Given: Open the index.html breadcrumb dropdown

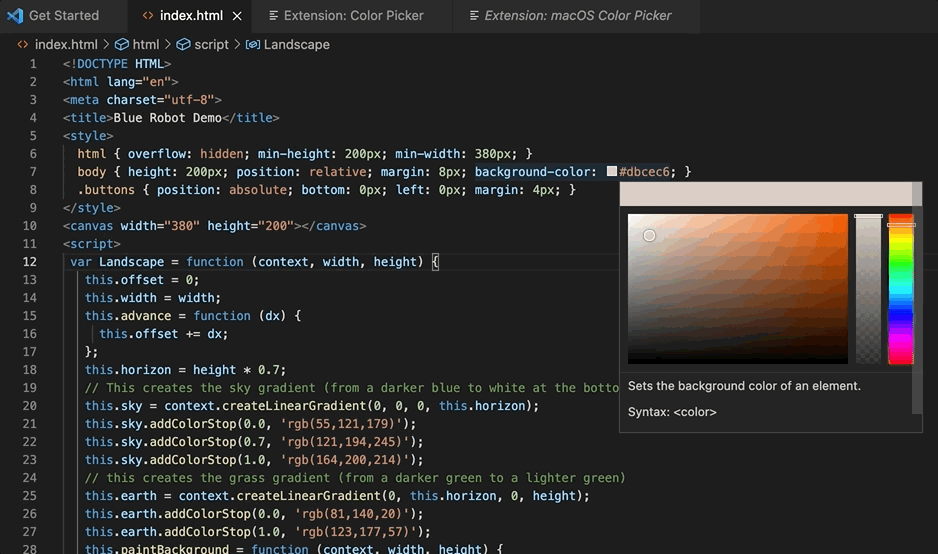Looking at the screenshot, I should click(x=66, y=45).
